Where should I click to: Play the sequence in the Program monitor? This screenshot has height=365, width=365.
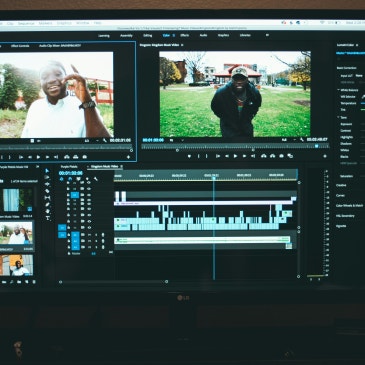coord(235,156)
